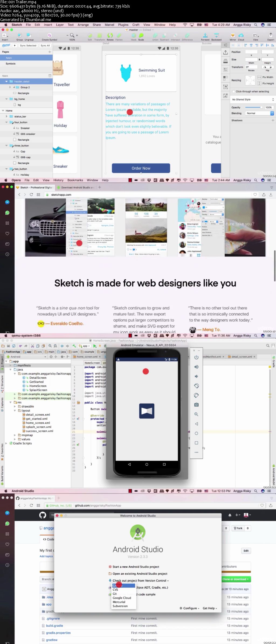The image size is (276, 644).
Task: Click Messenger icon in sketchapp.com Opera sidebar
Action: tap(7, 202)
